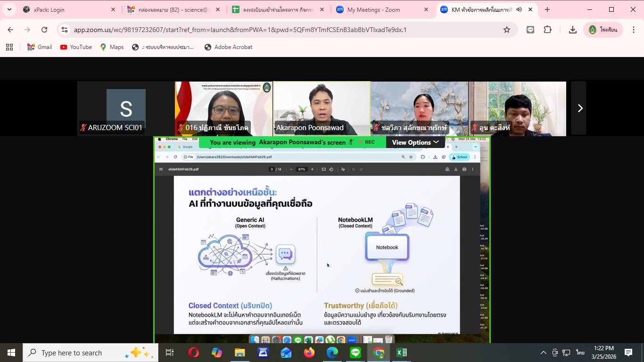The width and height of the screenshot is (644, 362).
Task: Open Microsoft Edge from taskbar
Action: pos(332,353)
